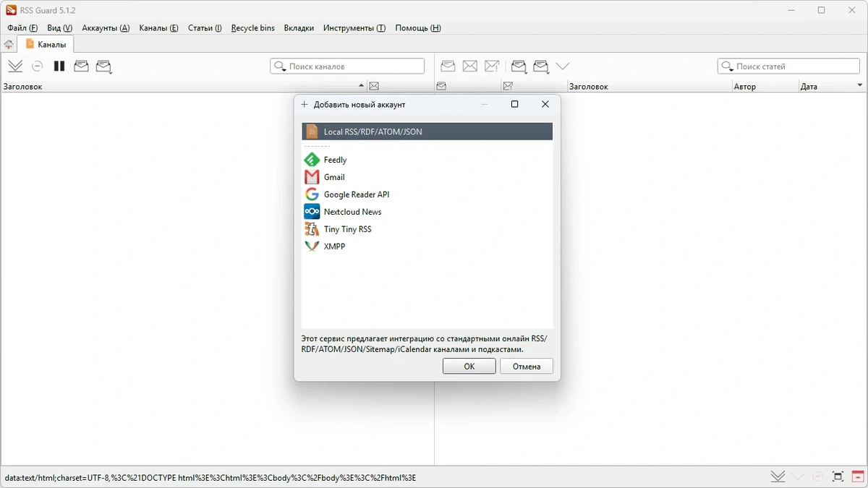Sort articles by Заголовок column header
This screenshot has width=868, height=488.
[650, 86]
